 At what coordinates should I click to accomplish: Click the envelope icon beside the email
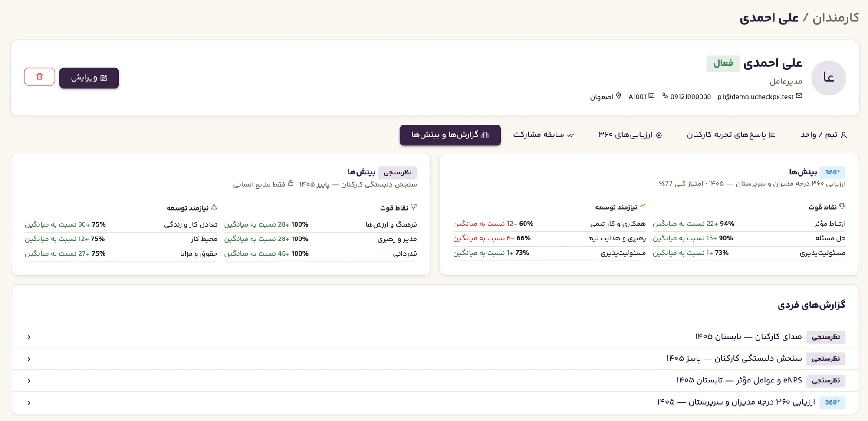tap(799, 96)
